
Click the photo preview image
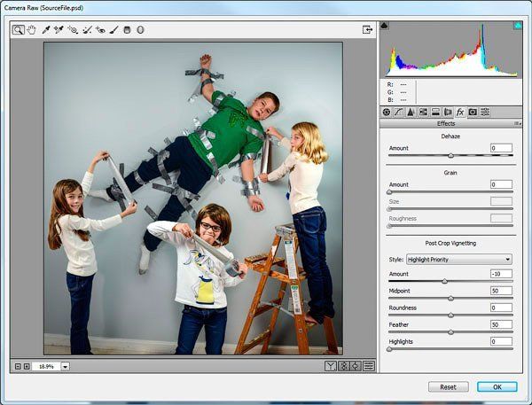[193, 199]
